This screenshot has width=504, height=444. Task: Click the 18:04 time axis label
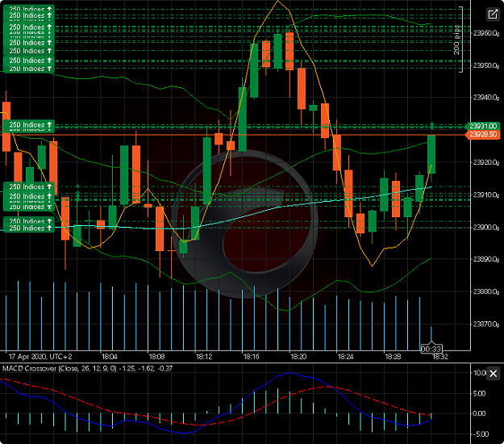[110, 357]
